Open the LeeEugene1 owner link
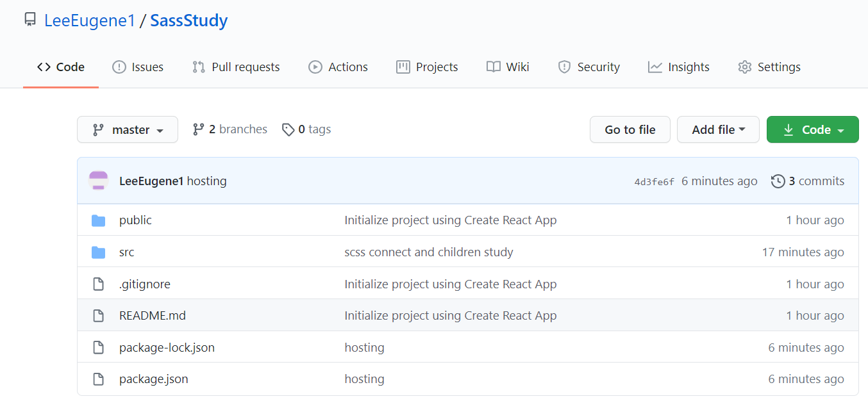The image size is (868, 401). (90, 20)
